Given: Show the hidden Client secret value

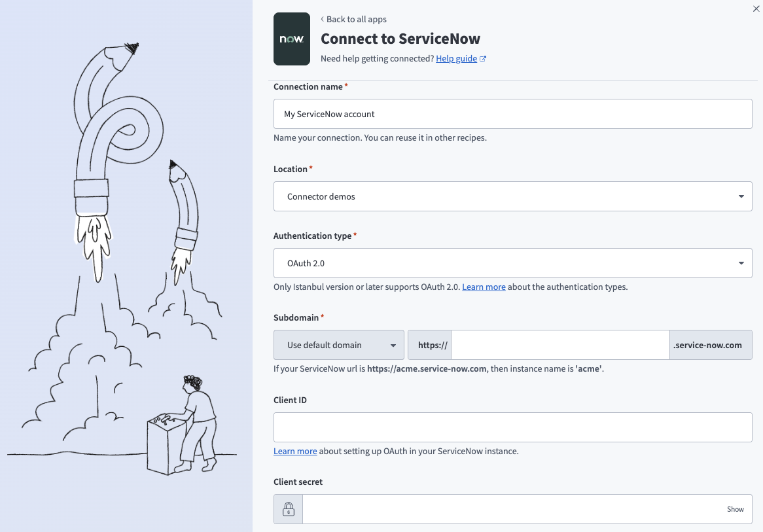Looking at the screenshot, I should [735, 508].
